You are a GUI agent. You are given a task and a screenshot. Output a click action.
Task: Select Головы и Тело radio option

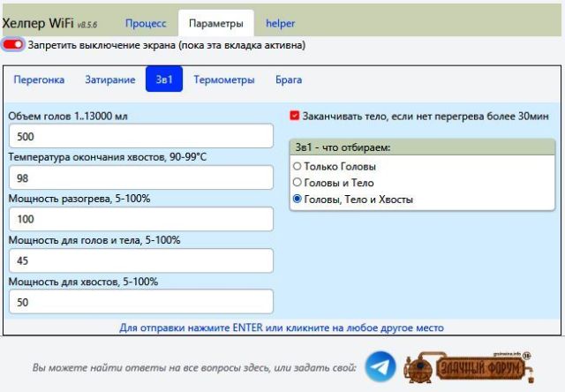[x=297, y=183]
